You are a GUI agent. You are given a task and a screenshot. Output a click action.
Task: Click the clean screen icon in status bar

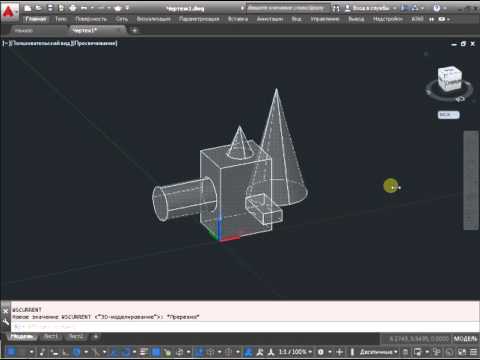(x=462, y=352)
